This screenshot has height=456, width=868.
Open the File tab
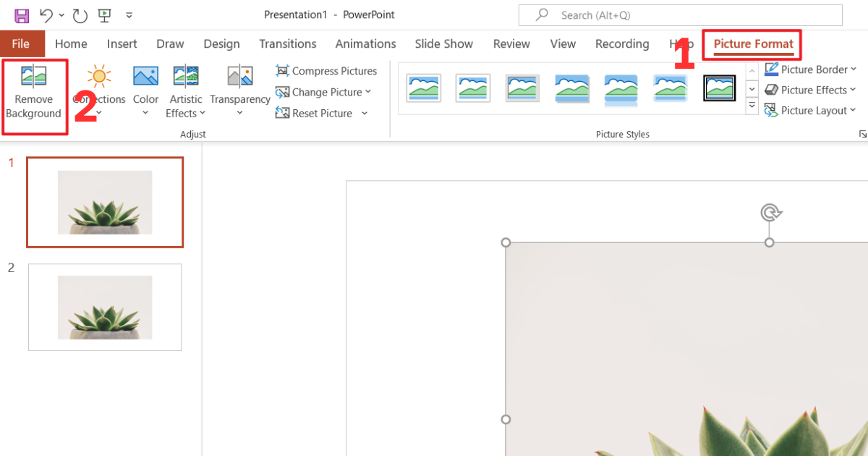[x=21, y=43]
